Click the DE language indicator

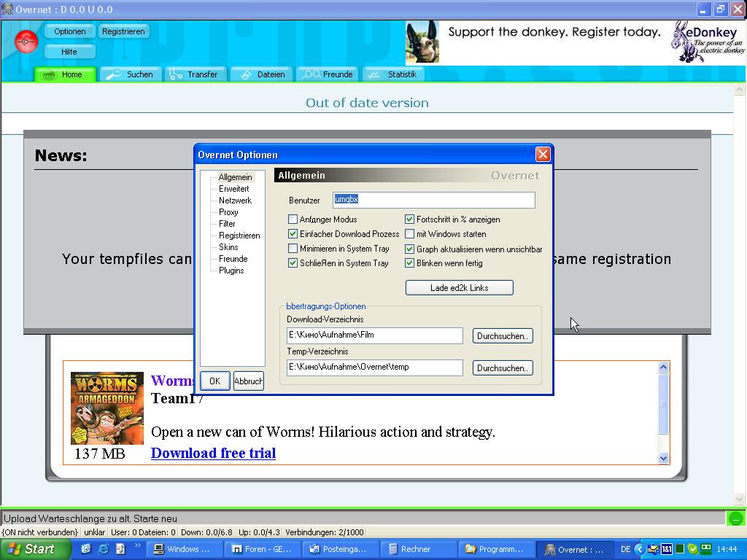(x=625, y=549)
